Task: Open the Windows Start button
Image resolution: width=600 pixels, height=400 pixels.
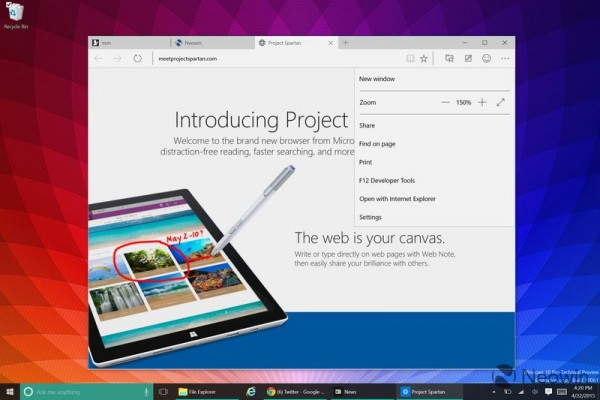Action: point(10,392)
